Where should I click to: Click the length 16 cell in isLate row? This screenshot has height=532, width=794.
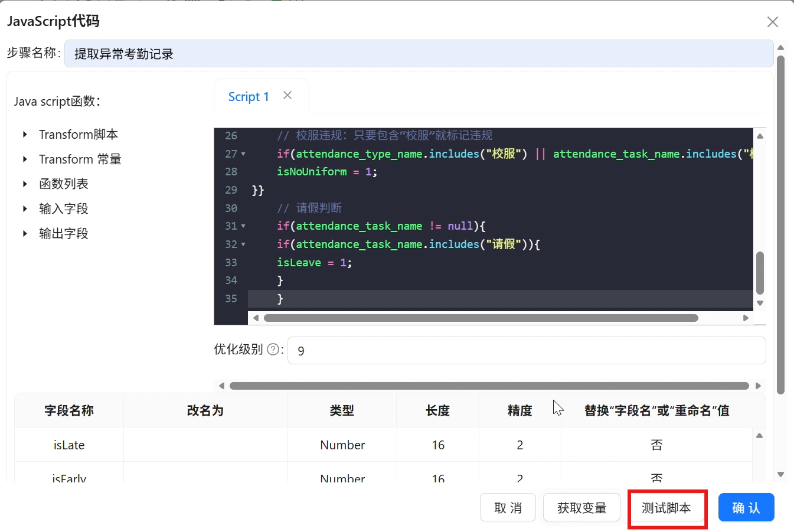click(438, 445)
